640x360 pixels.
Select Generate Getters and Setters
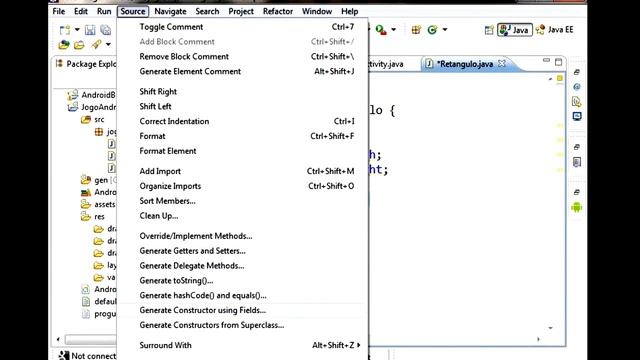click(242, 251)
